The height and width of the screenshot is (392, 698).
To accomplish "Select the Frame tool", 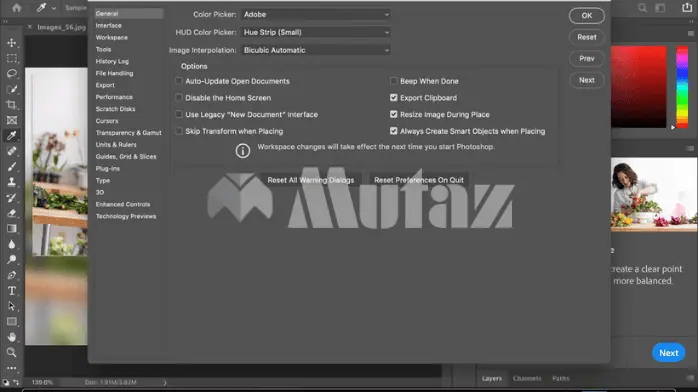I will click(12, 120).
